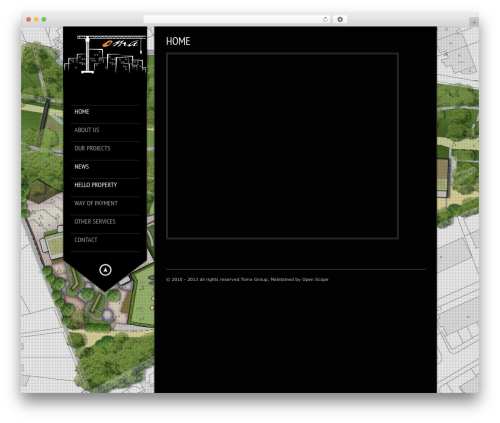This screenshot has width=500, height=423.
Task: Go to Our Projects
Action: [92, 148]
